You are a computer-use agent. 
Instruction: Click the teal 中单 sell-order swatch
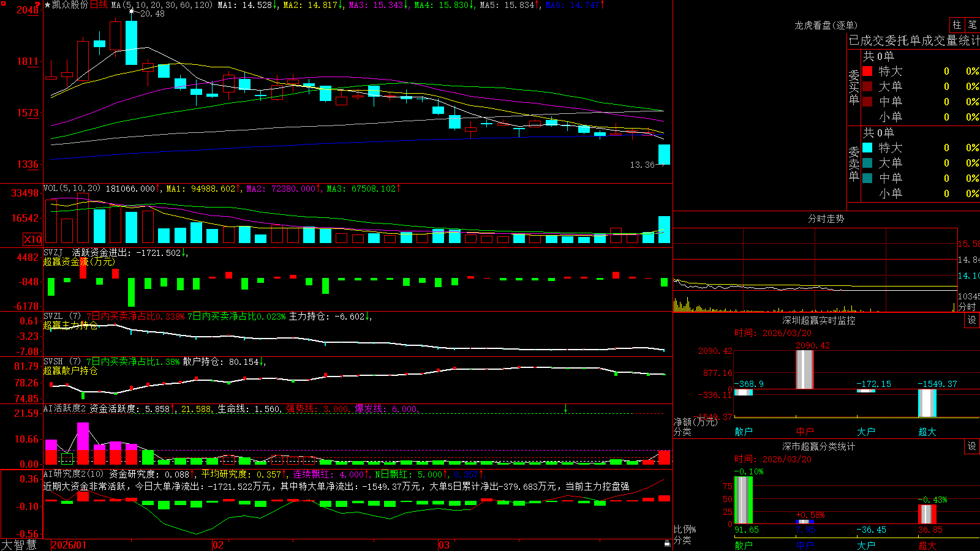coord(867,178)
